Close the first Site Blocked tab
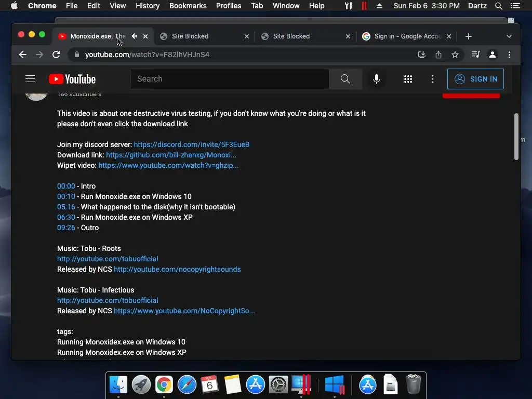This screenshot has height=399, width=532. [x=247, y=36]
